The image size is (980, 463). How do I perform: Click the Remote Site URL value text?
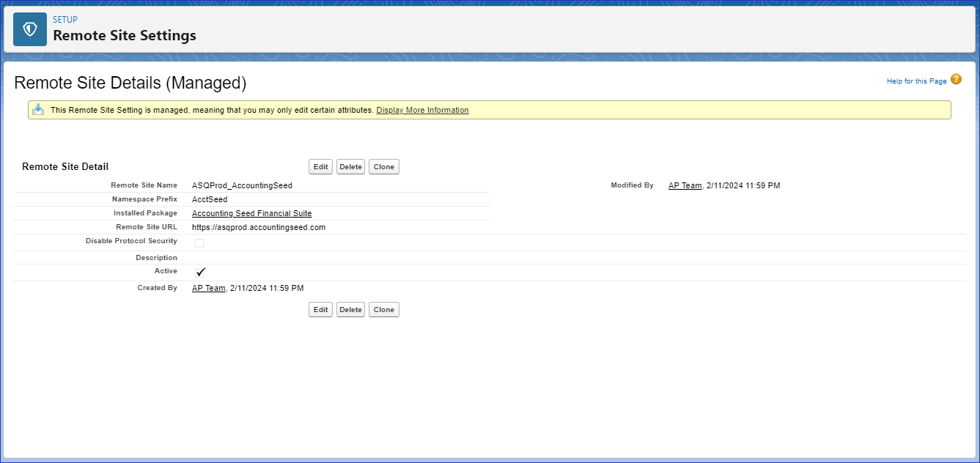click(258, 228)
